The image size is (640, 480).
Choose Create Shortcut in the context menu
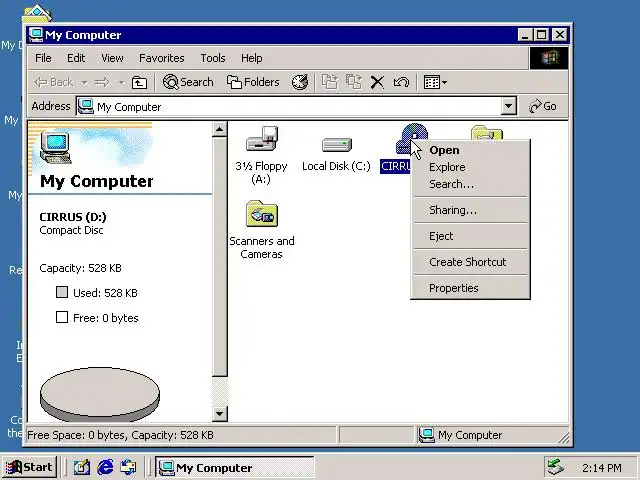470,262
